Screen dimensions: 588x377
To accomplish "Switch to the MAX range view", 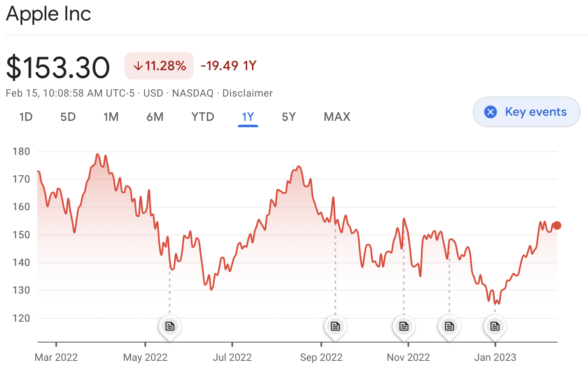I will point(337,117).
